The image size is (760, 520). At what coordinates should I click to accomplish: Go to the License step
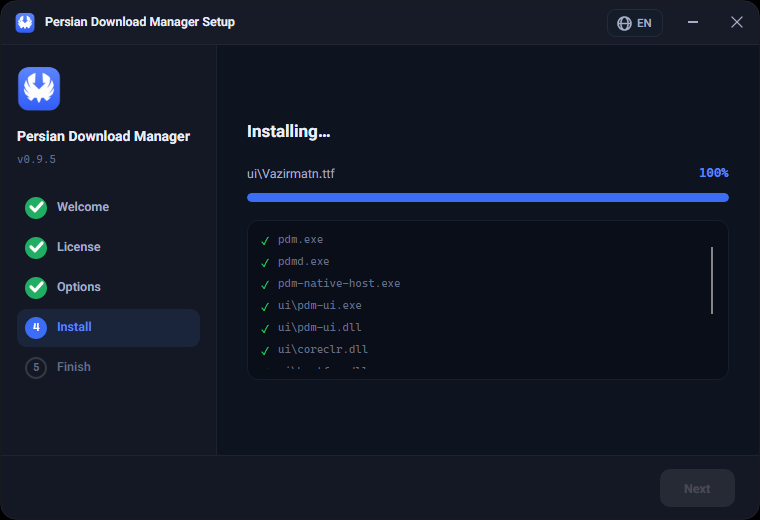pyautogui.click(x=108, y=248)
